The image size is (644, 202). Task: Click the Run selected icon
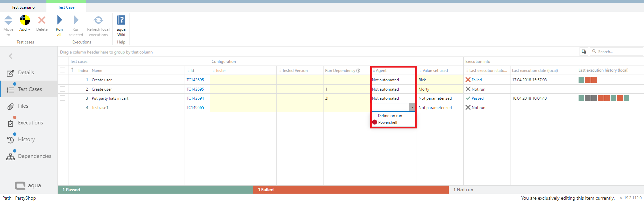coord(76,20)
